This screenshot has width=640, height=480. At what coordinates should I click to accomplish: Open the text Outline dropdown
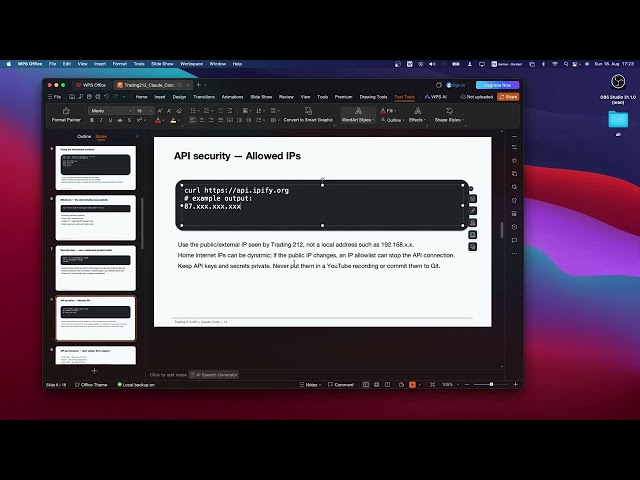point(392,120)
